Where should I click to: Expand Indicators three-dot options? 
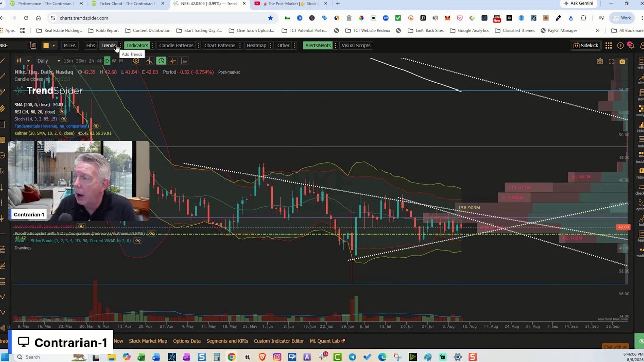pyautogui.click(x=153, y=45)
